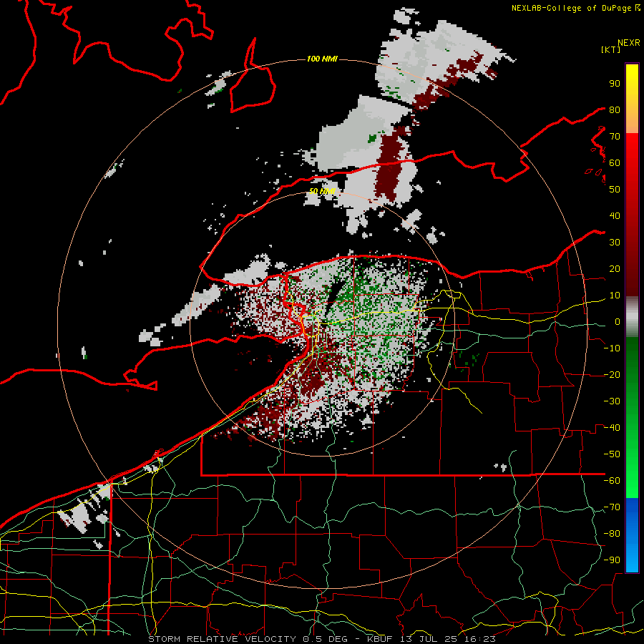Click the 50 value on the color scale

615,189
